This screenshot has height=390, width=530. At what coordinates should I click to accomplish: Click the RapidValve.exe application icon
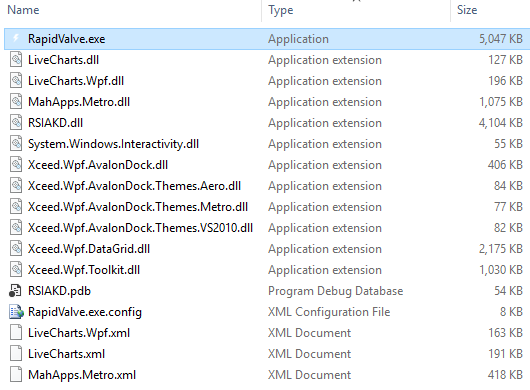pos(16,39)
